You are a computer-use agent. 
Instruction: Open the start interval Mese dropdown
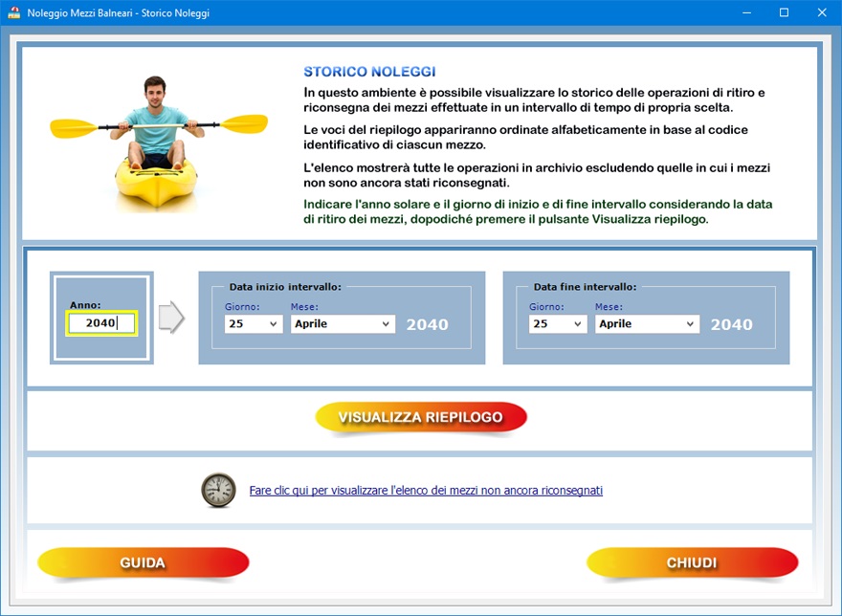pyautogui.click(x=343, y=324)
